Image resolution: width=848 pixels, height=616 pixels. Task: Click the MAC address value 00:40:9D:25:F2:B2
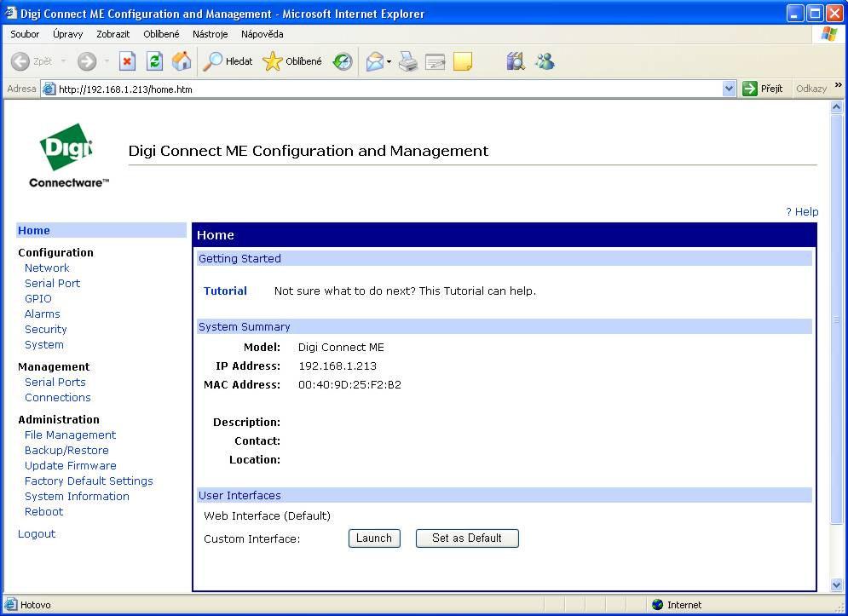(x=350, y=384)
